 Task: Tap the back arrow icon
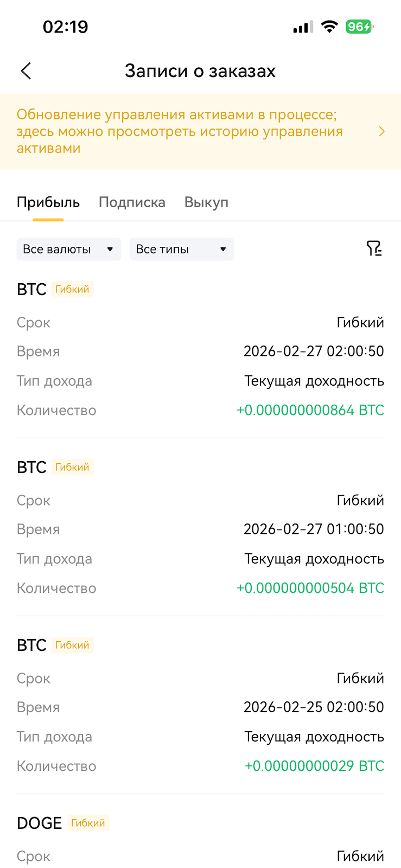[x=26, y=71]
